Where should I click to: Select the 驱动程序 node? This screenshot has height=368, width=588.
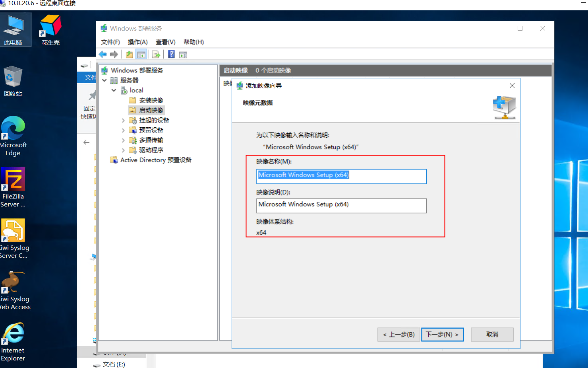click(x=151, y=150)
